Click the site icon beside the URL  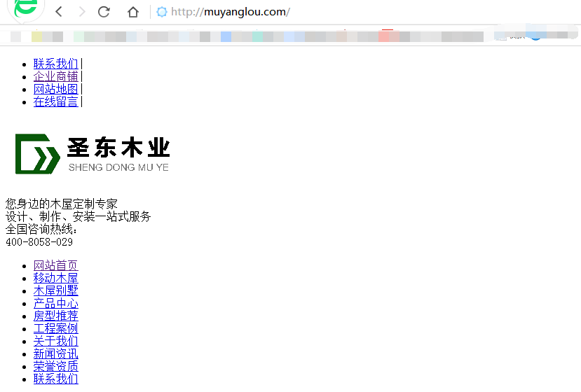click(162, 12)
